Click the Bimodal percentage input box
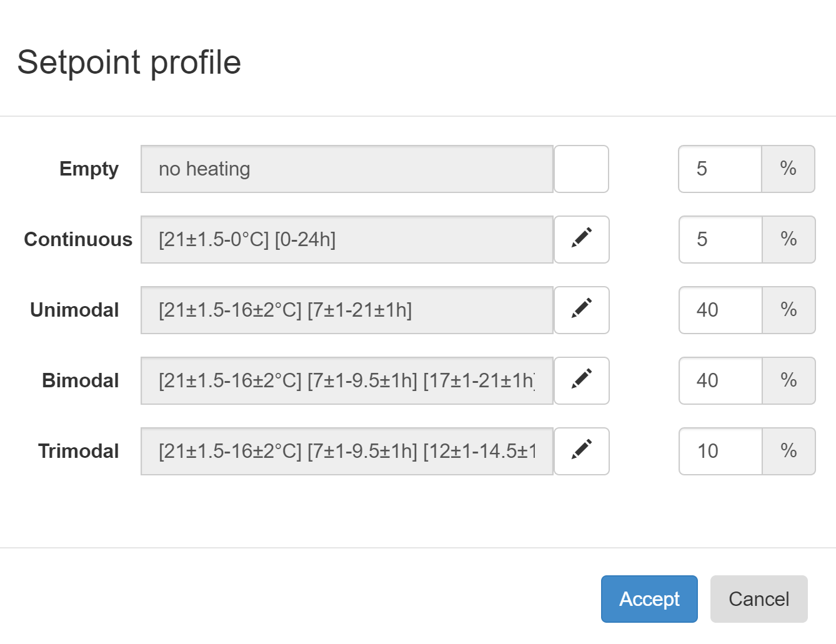The height and width of the screenshot is (644, 836). tap(720, 380)
